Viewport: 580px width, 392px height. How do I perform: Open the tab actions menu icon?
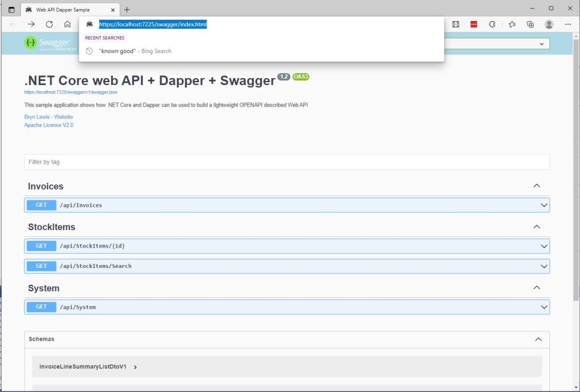(11, 10)
